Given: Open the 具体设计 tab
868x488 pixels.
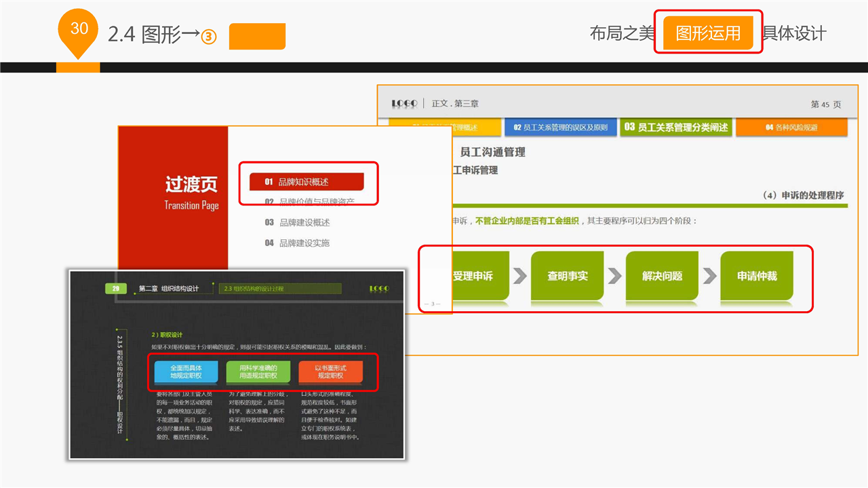Looking at the screenshot, I should click(x=794, y=33).
